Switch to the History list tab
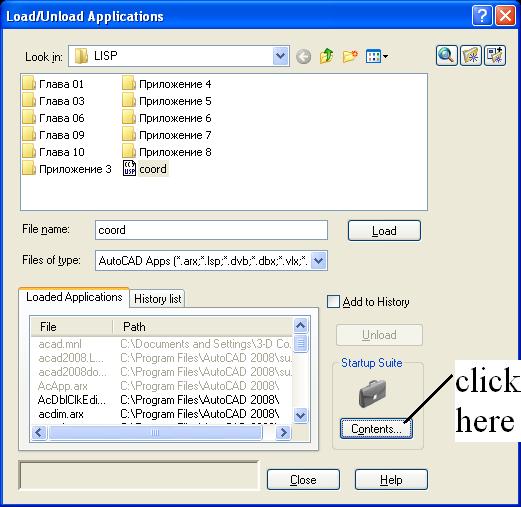The image size is (521, 507). coord(157,299)
